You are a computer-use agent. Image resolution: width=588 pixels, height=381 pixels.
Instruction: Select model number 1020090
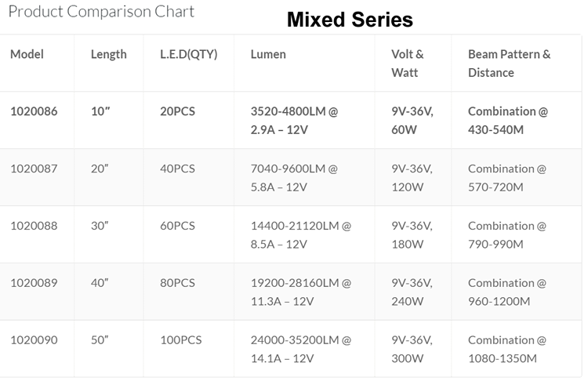pos(34,340)
